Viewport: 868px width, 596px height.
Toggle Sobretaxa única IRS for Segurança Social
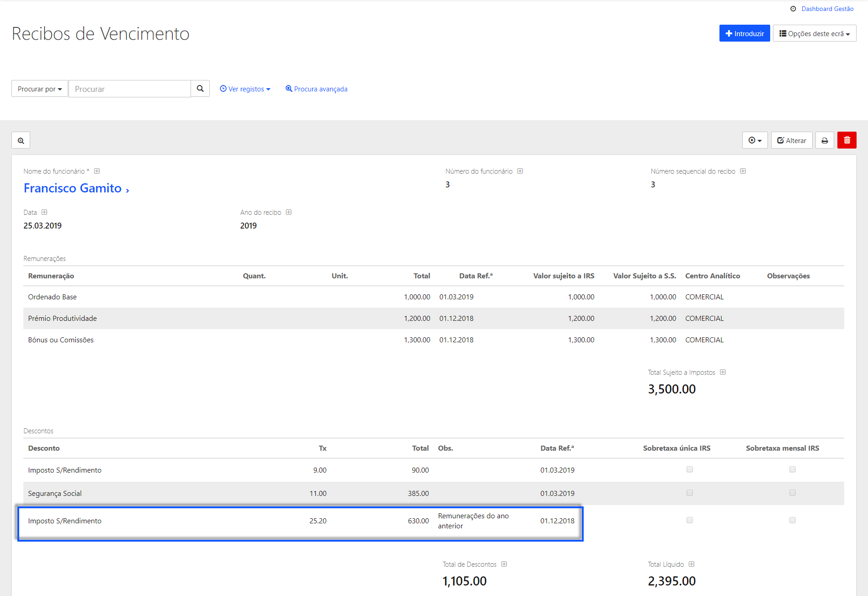pyautogui.click(x=690, y=493)
